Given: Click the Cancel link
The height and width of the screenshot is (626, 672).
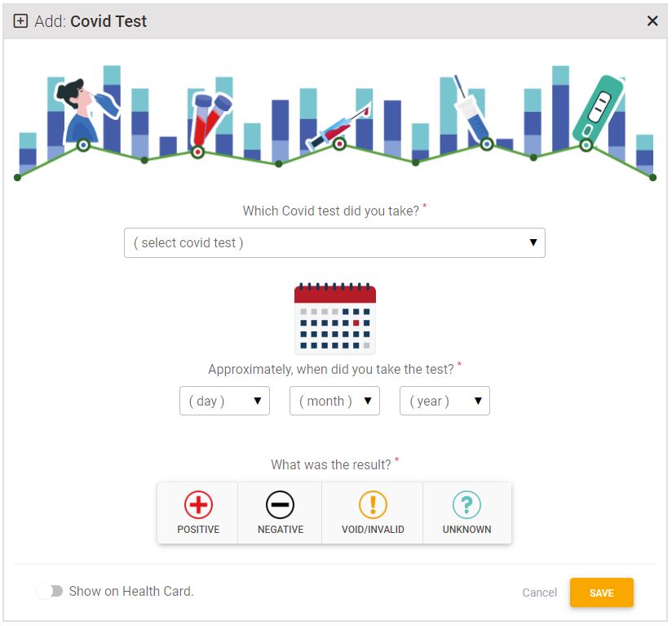Looking at the screenshot, I should point(539,593).
